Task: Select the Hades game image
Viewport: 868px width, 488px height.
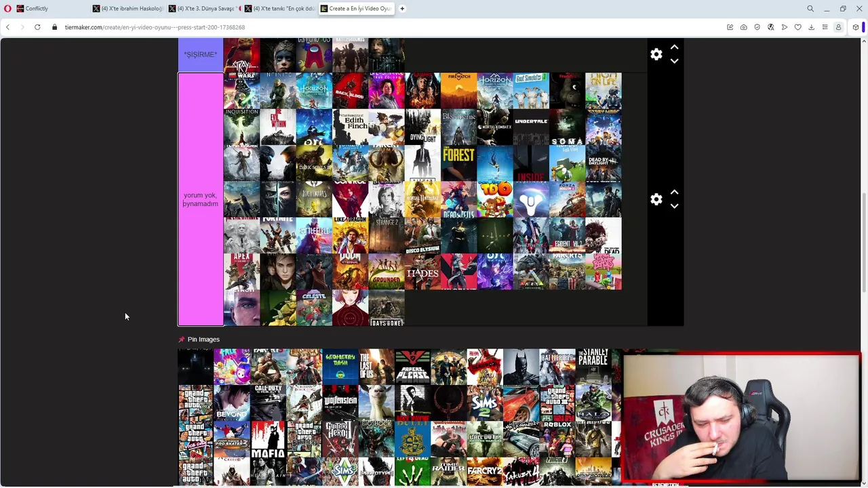Action: point(422,272)
